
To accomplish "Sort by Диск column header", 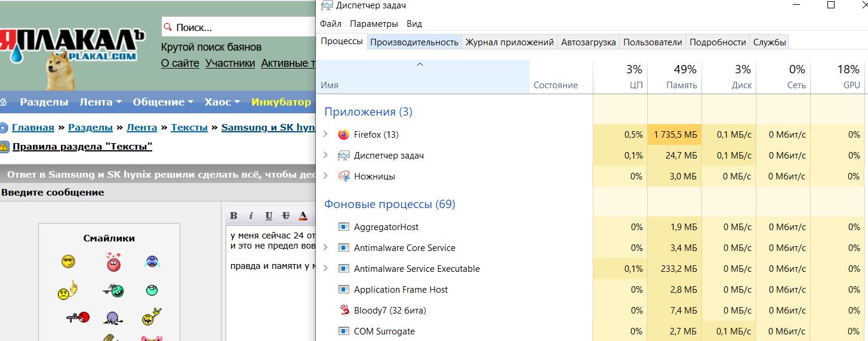I will 729,76.
